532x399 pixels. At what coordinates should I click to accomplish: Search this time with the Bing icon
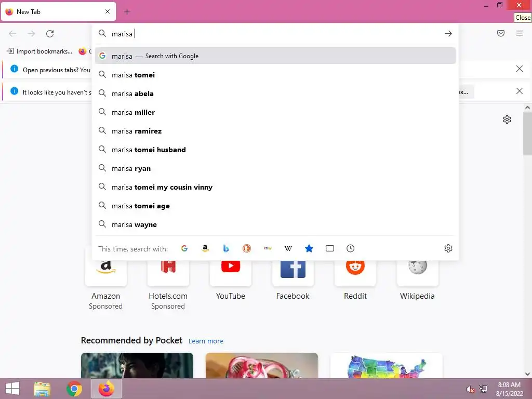[x=226, y=248]
